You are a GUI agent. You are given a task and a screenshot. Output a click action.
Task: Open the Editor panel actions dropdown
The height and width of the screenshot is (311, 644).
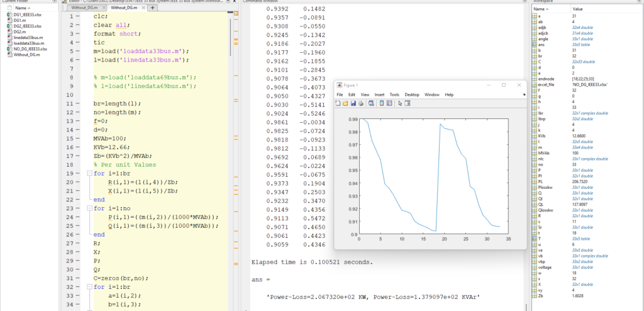coord(228,1)
